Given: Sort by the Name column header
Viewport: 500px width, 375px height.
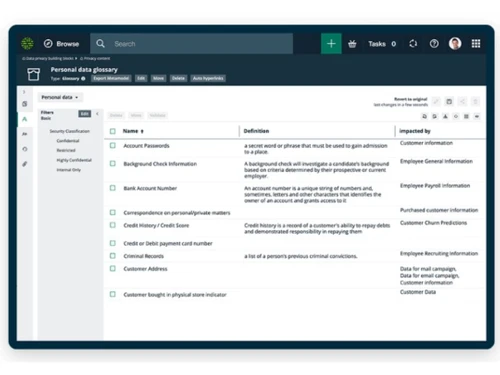Looking at the screenshot, I should [x=133, y=131].
